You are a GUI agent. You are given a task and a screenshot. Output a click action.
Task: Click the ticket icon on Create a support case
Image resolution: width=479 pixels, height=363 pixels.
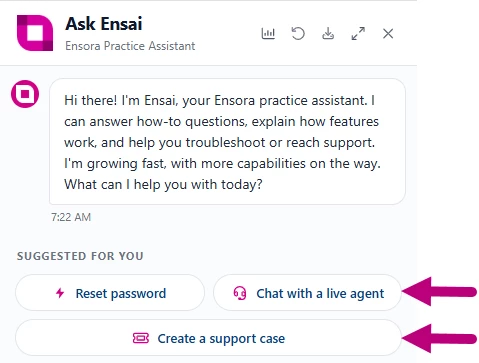141,338
